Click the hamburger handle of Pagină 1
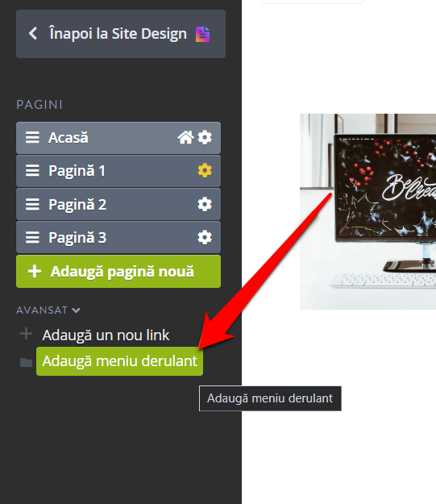Screen dimensions: 436x504 click(x=32, y=171)
